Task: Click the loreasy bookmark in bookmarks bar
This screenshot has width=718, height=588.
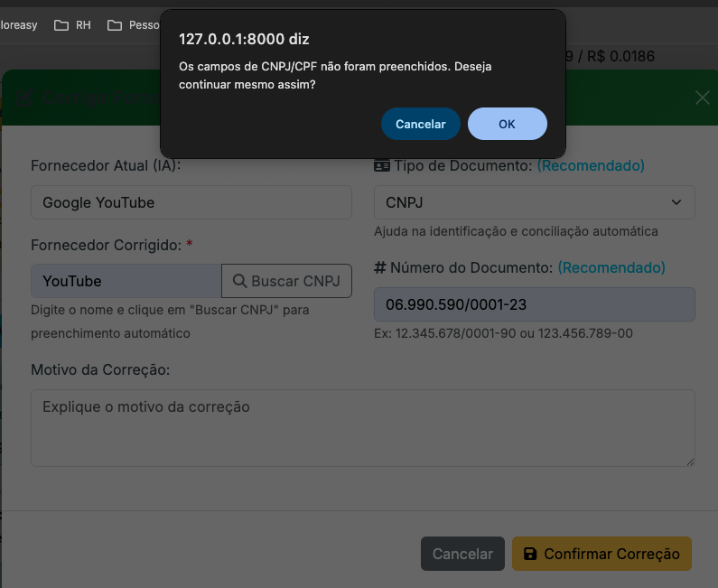Action: 18,25
